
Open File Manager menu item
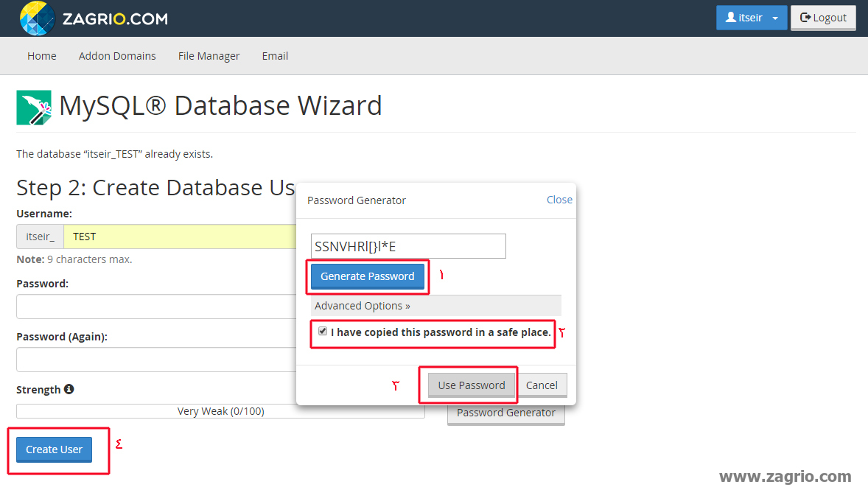click(x=209, y=56)
